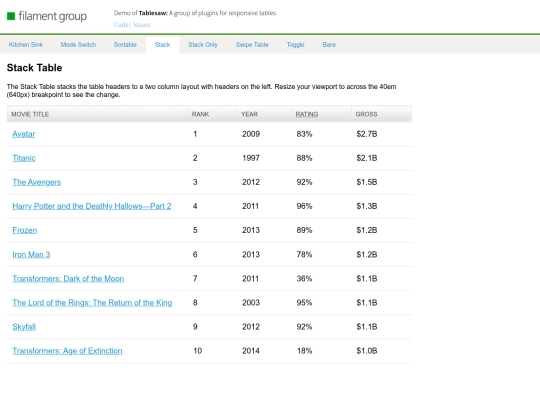The width and height of the screenshot is (540, 405).
Task: Switch to the Mode Switch tab
Action: (78, 44)
